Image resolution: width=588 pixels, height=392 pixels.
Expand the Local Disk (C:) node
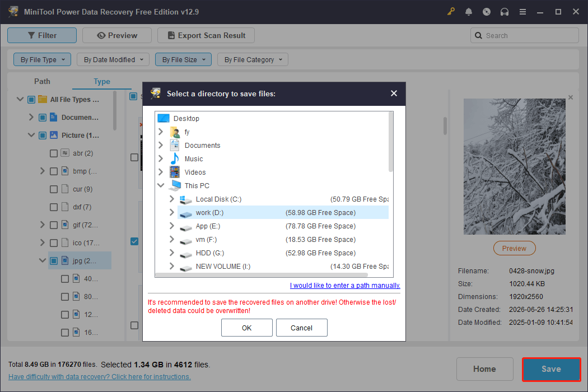coord(172,199)
